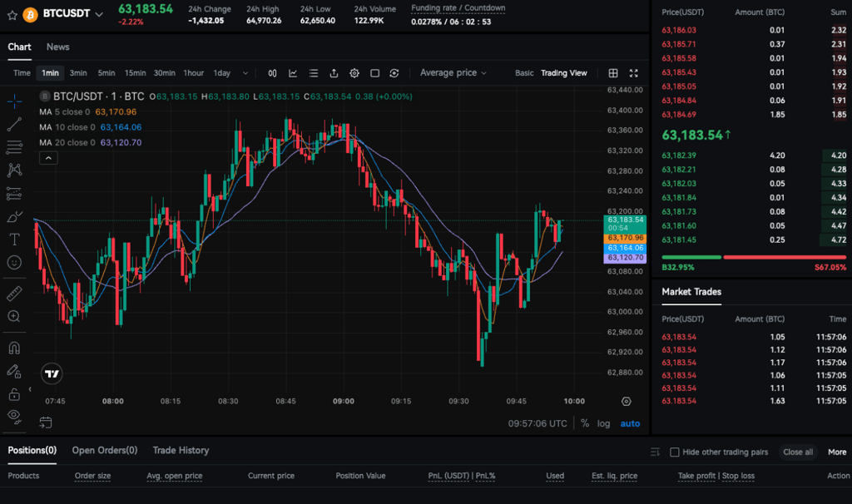Screen dimensions: 852x504
Task: Toggle percent scale on chart
Action: click(x=585, y=423)
